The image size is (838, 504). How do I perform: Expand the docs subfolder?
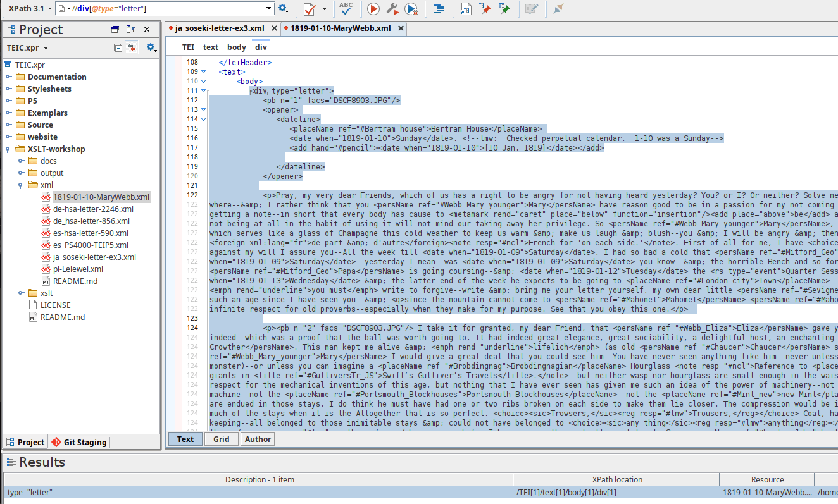pyautogui.click(x=22, y=161)
